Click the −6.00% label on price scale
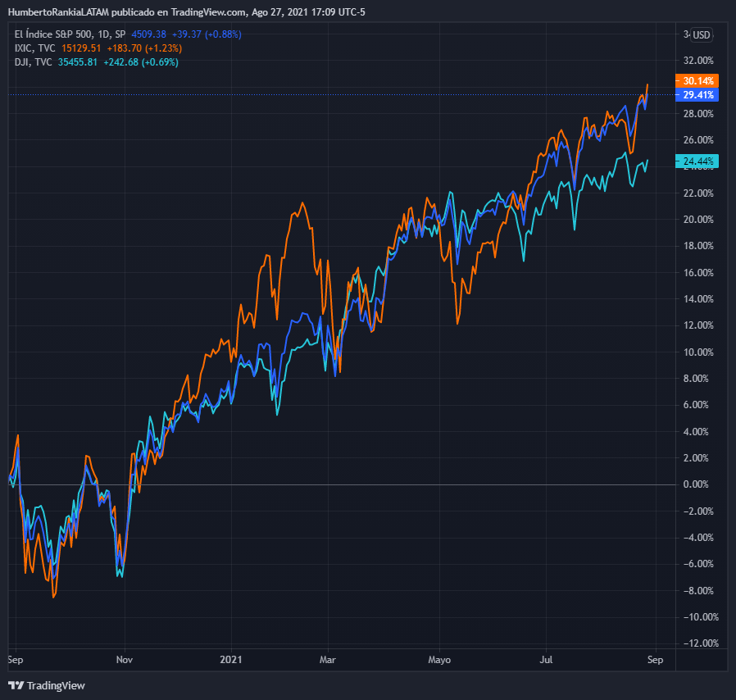 (x=698, y=564)
